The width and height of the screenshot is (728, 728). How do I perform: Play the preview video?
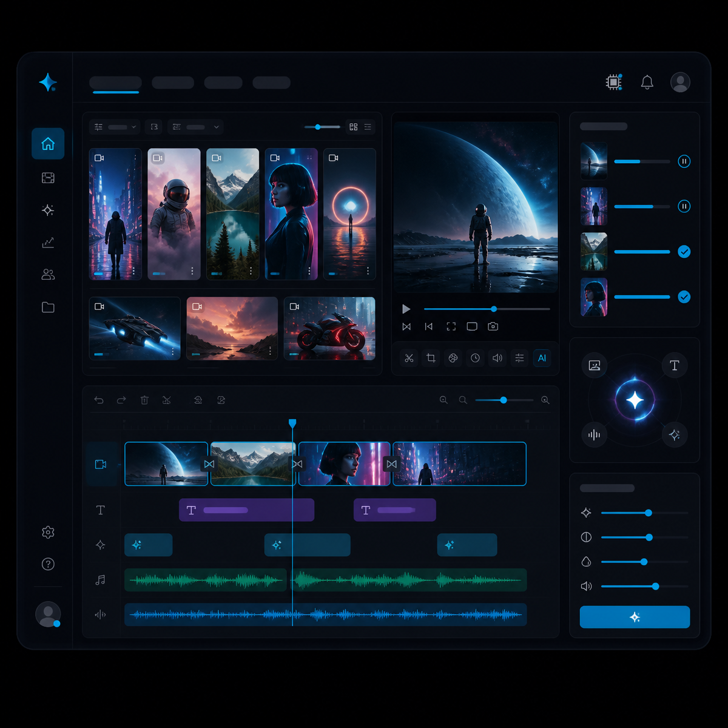coord(406,309)
